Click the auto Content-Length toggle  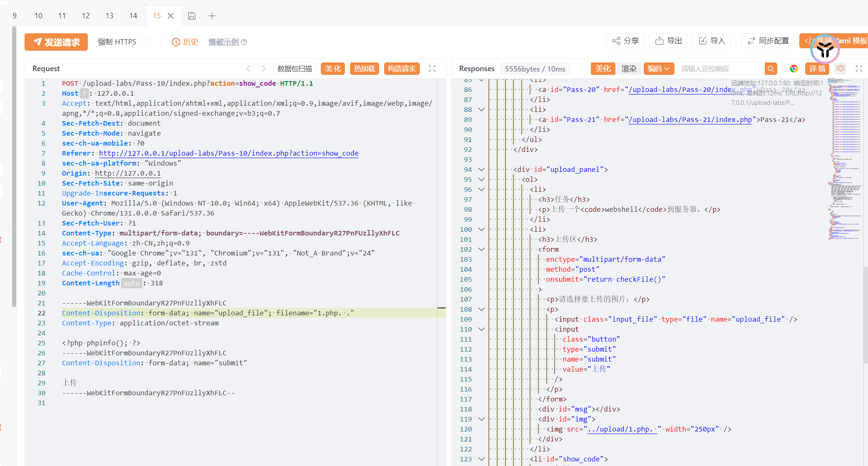pyautogui.click(x=131, y=283)
